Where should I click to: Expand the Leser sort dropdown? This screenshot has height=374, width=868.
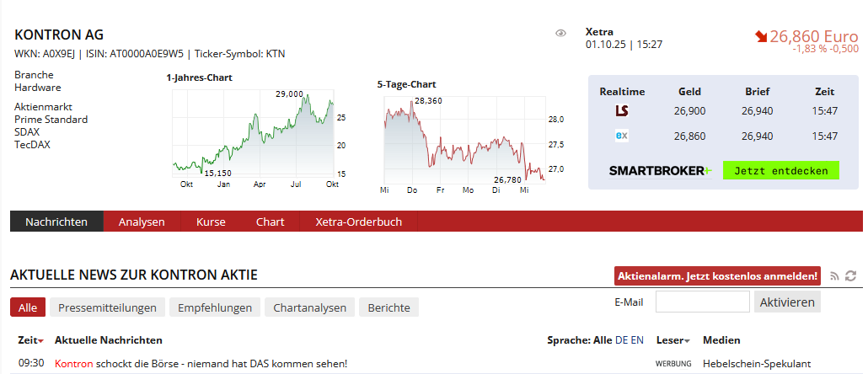click(x=672, y=340)
